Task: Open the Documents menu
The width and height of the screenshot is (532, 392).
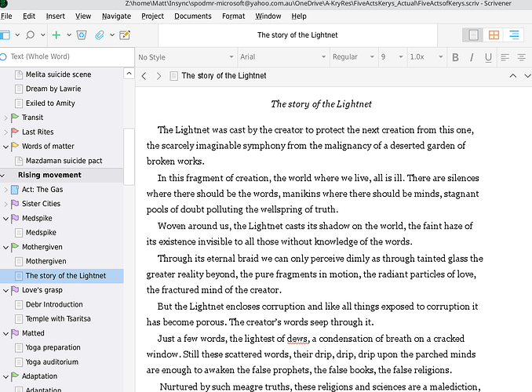Action: [x=193, y=16]
